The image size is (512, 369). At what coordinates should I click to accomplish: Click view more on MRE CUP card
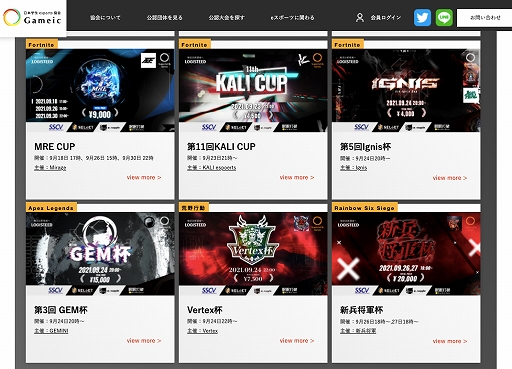coord(144,177)
